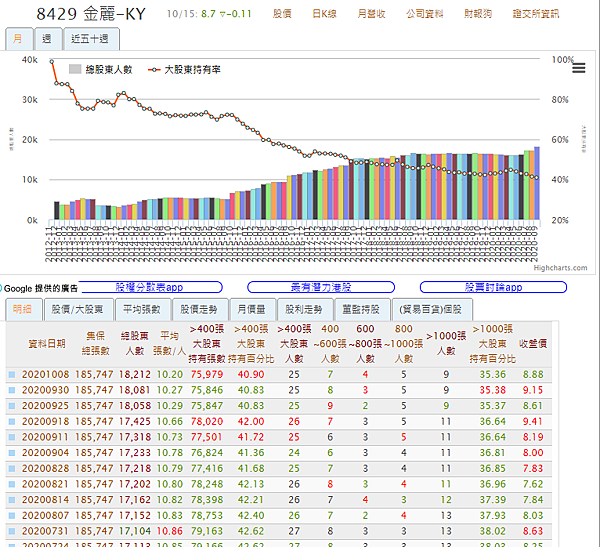
Task: Click the 股權分散表app ad button
Action: click(150, 287)
